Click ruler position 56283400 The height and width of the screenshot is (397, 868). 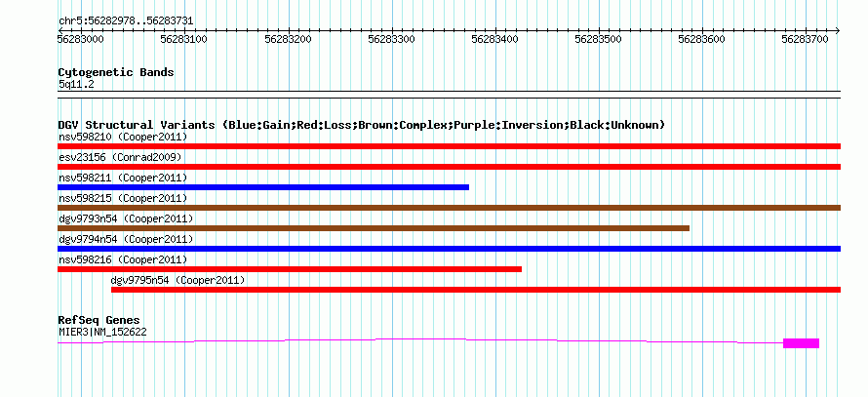pyautogui.click(x=494, y=39)
